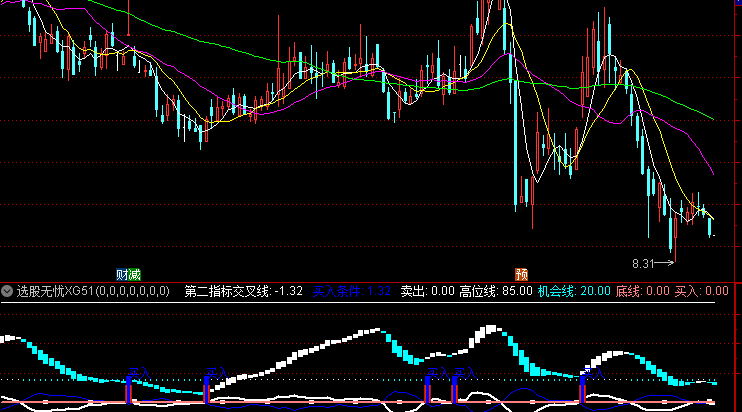Click the blue 财 marker icon
The height and width of the screenshot is (412, 742).
(122, 274)
